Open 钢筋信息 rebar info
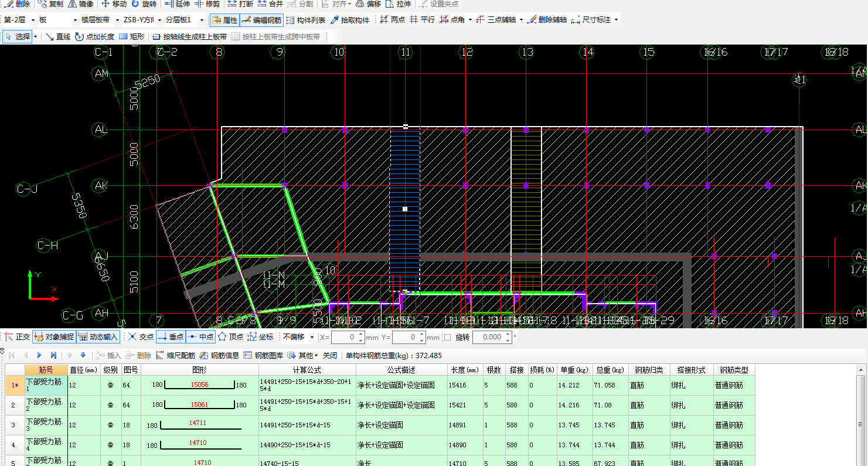The image size is (868, 466). coord(219,355)
